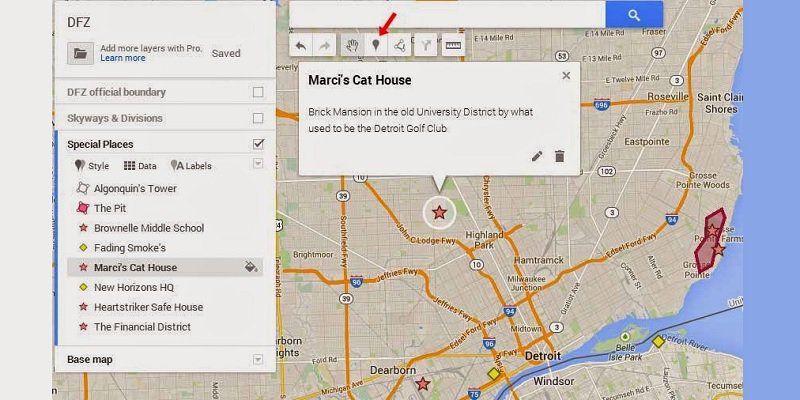
Task: Click the red star marker near Dearborn
Action: click(422, 384)
